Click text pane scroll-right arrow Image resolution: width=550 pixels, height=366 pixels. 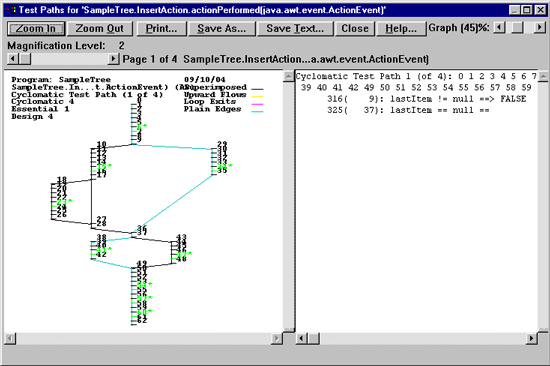click(x=531, y=338)
